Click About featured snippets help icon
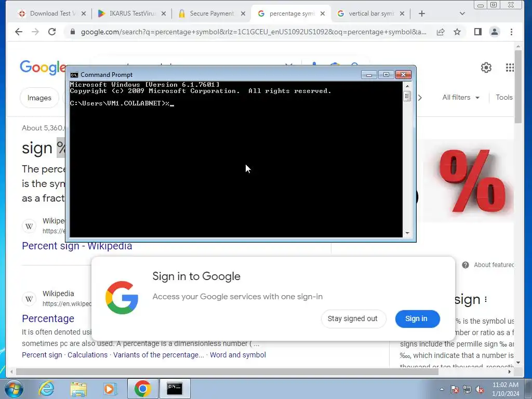This screenshot has height=399, width=532. (465, 265)
